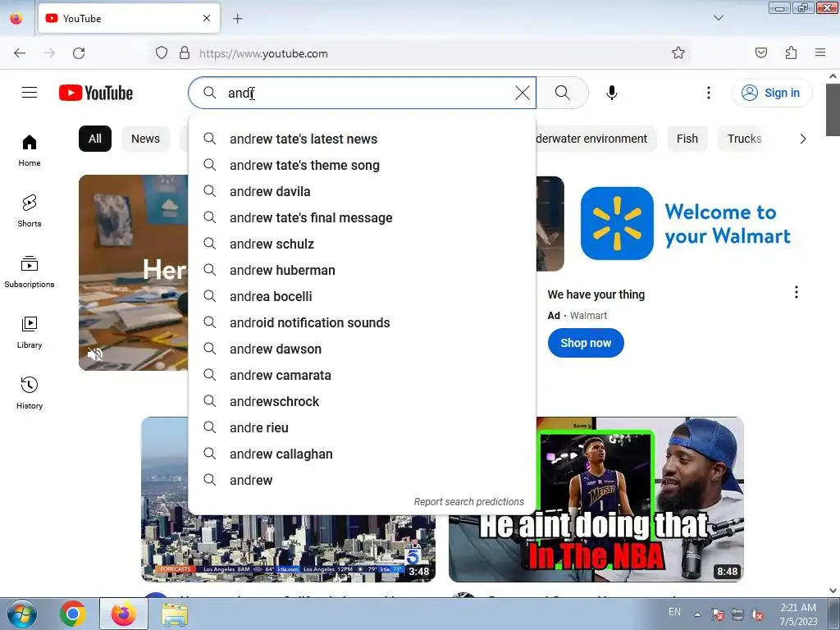
Task: Open the taskbar clock showing 2:21 AM
Action: (x=798, y=614)
